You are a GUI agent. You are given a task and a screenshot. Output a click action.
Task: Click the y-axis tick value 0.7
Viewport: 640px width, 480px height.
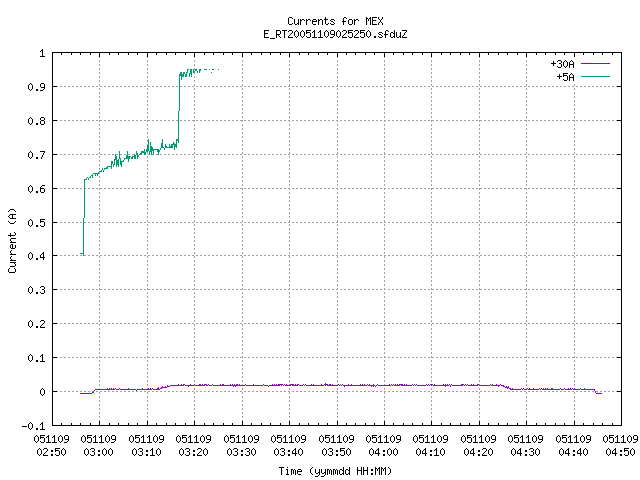pos(36,155)
